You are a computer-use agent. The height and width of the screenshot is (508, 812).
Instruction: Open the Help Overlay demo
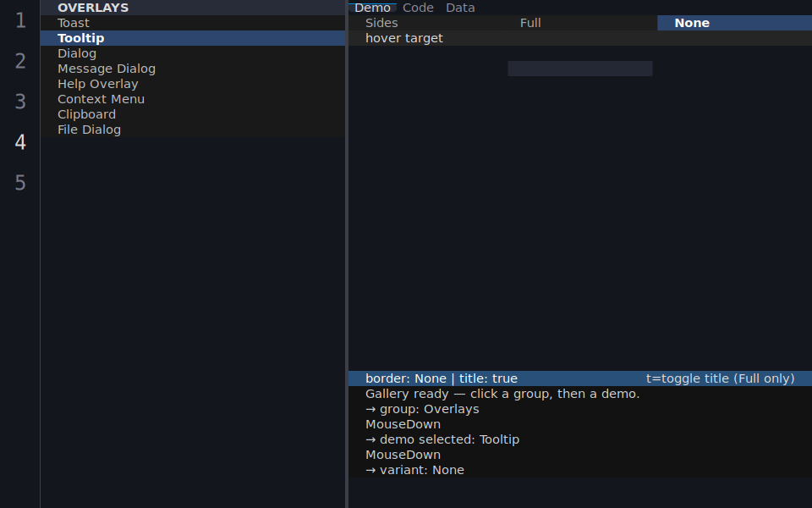point(193,84)
